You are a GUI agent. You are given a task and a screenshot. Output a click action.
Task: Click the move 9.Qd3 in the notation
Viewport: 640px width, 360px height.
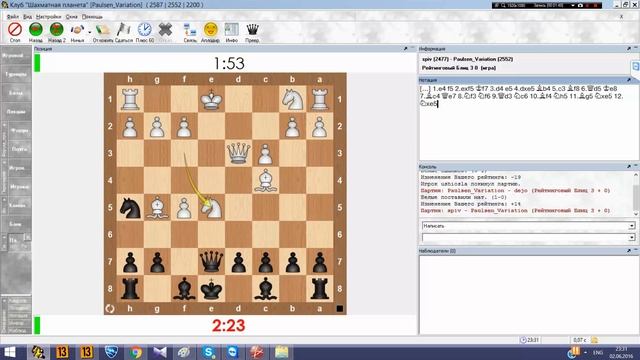[503, 96]
